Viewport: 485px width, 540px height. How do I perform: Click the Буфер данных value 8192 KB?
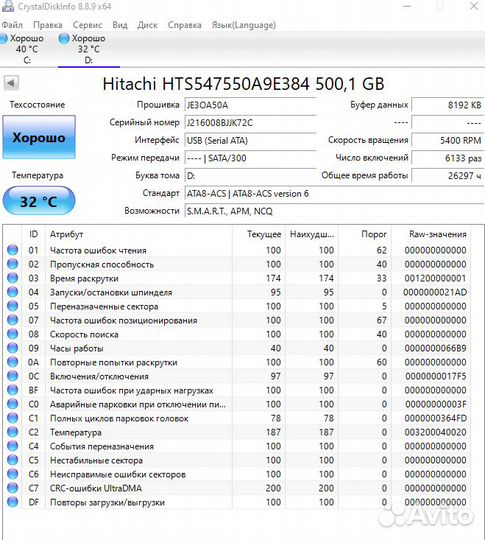tap(448, 105)
